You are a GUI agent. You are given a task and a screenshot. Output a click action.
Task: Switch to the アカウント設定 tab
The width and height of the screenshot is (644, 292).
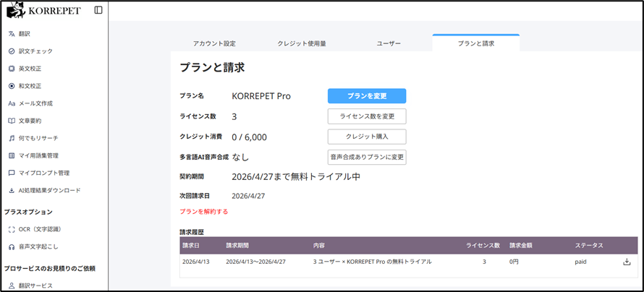[x=214, y=43]
